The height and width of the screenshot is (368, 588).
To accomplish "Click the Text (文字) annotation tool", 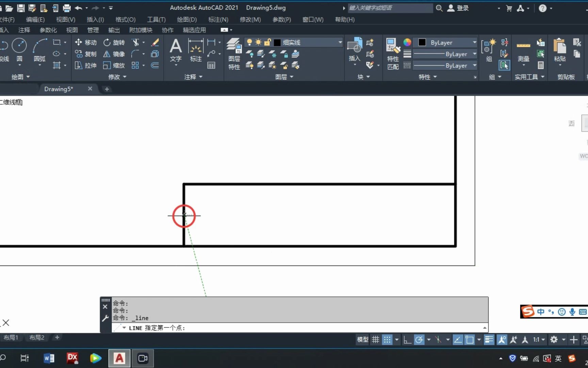I will coord(176,49).
